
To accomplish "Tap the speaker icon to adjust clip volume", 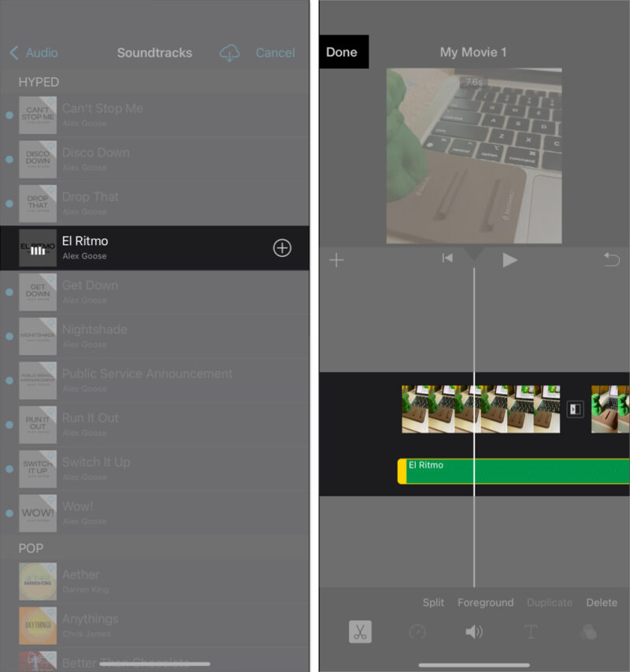I will [474, 631].
